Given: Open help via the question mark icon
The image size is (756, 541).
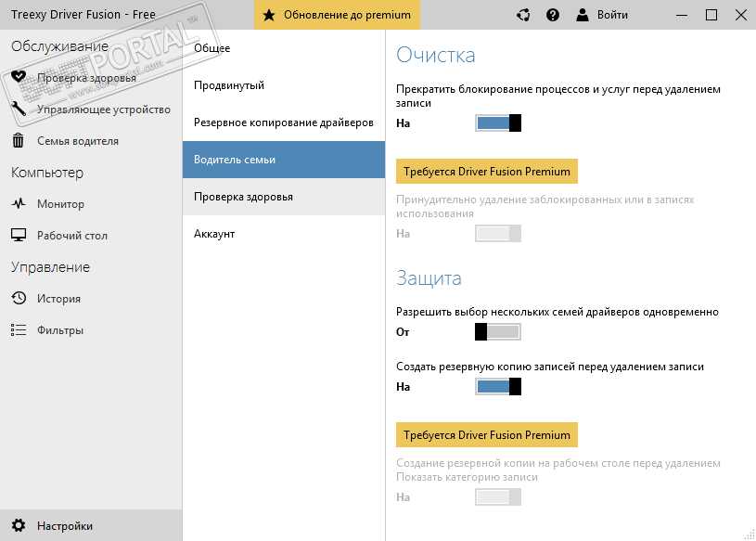Looking at the screenshot, I should click(553, 15).
